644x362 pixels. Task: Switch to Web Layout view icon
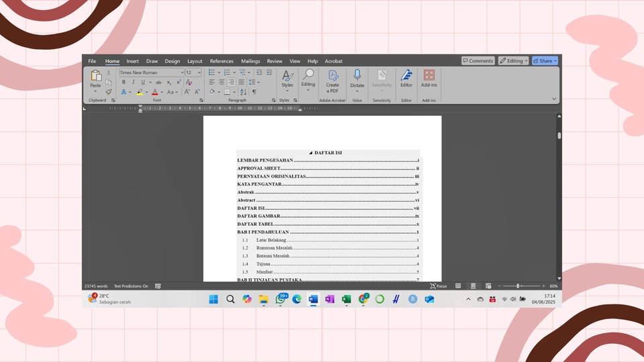coord(488,286)
